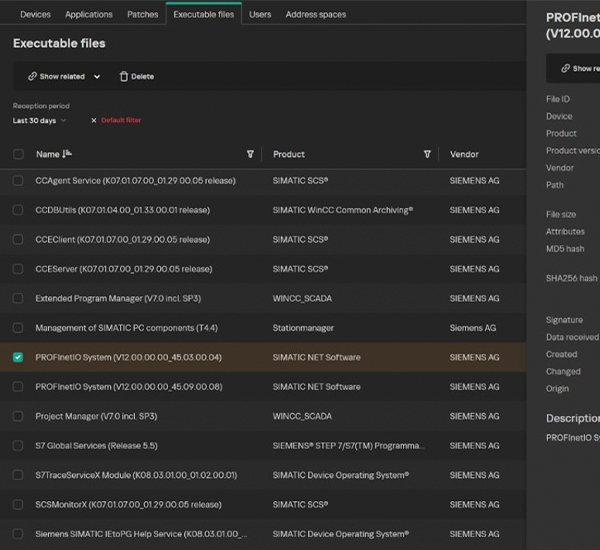Select S7TraceServiceX Module name
The height and width of the screenshot is (550, 600).
pos(136,475)
